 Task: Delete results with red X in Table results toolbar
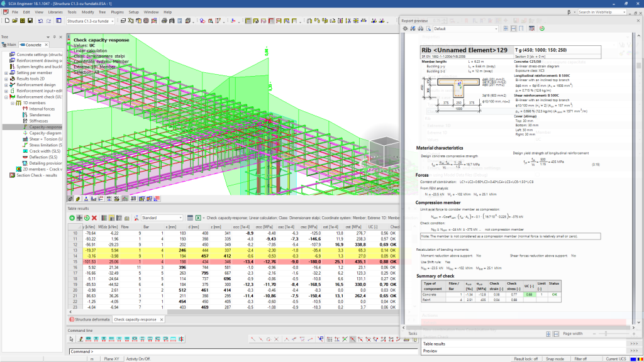click(x=94, y=217)
